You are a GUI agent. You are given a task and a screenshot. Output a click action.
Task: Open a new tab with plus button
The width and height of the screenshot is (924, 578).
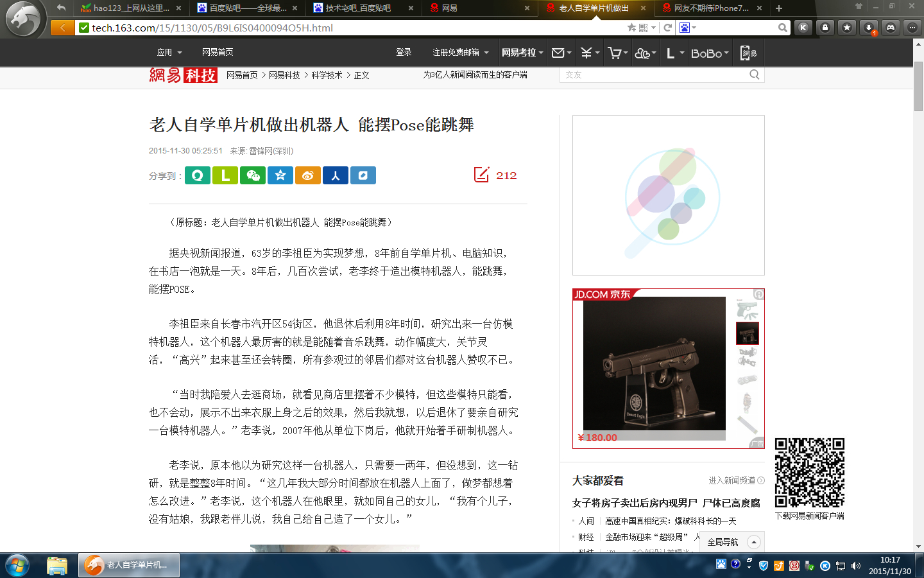[779, 8]
